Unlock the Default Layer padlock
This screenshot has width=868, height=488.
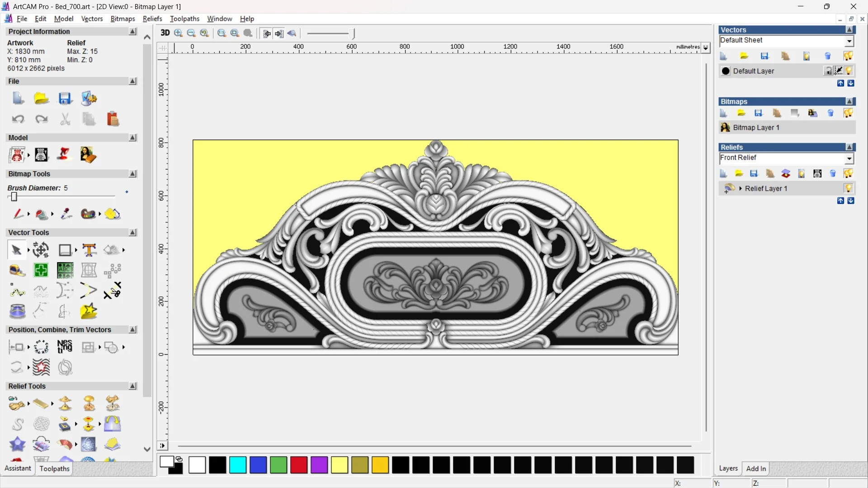[828, 70]
